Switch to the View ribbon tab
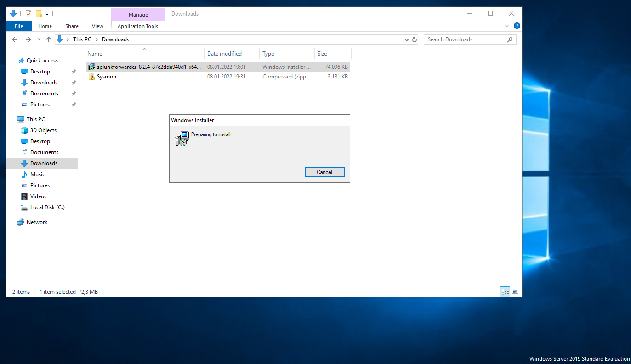 pos(97,26)
